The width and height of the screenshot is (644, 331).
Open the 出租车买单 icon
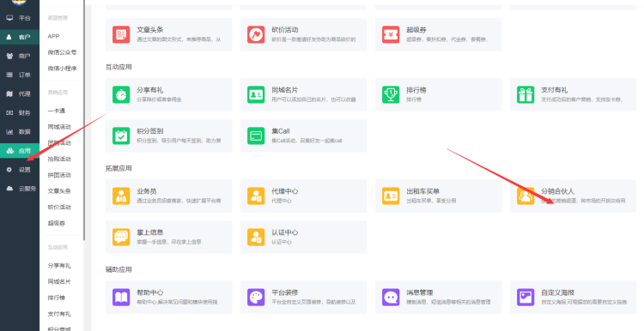(391, 196)
